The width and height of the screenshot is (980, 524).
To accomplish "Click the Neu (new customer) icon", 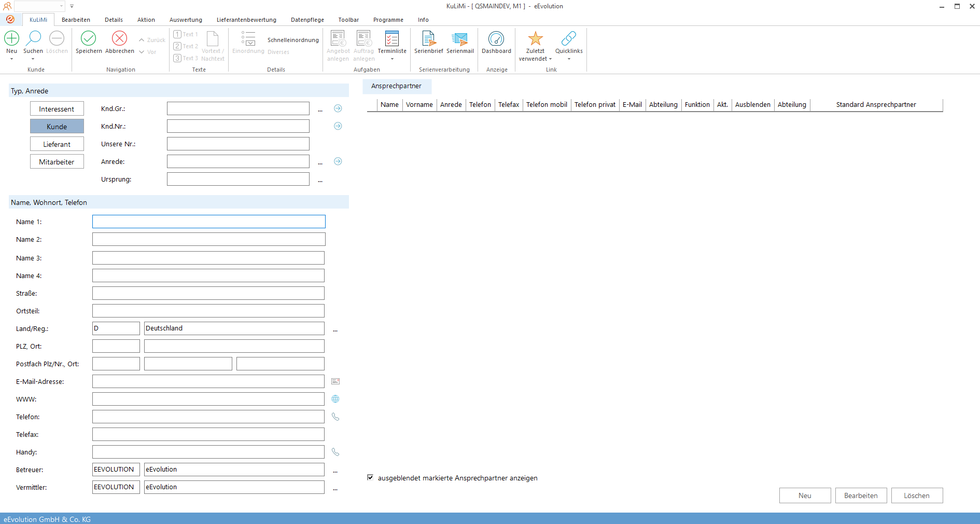I will [11, 38].
